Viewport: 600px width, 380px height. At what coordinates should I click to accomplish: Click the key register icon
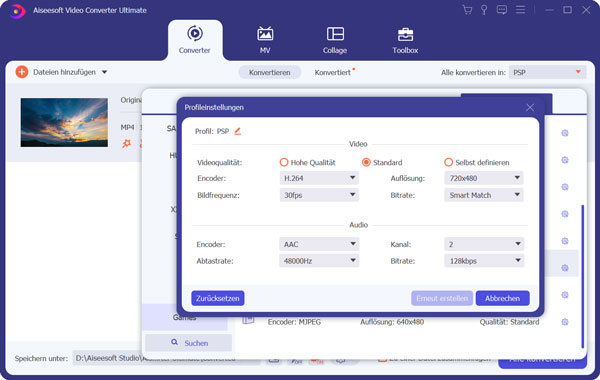[x=484, y=10]
